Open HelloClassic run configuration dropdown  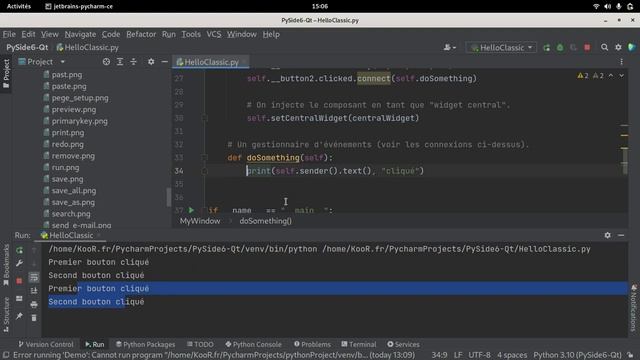click(501, 48)
